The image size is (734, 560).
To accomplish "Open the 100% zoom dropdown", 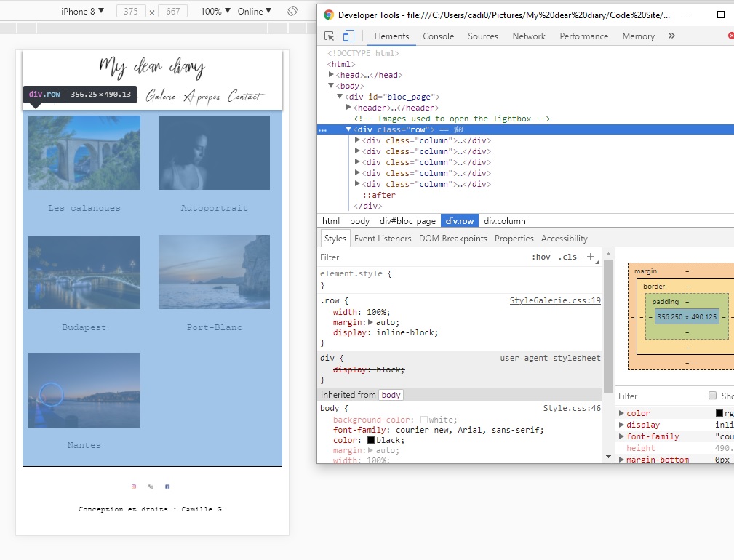I will coord(215,11).
